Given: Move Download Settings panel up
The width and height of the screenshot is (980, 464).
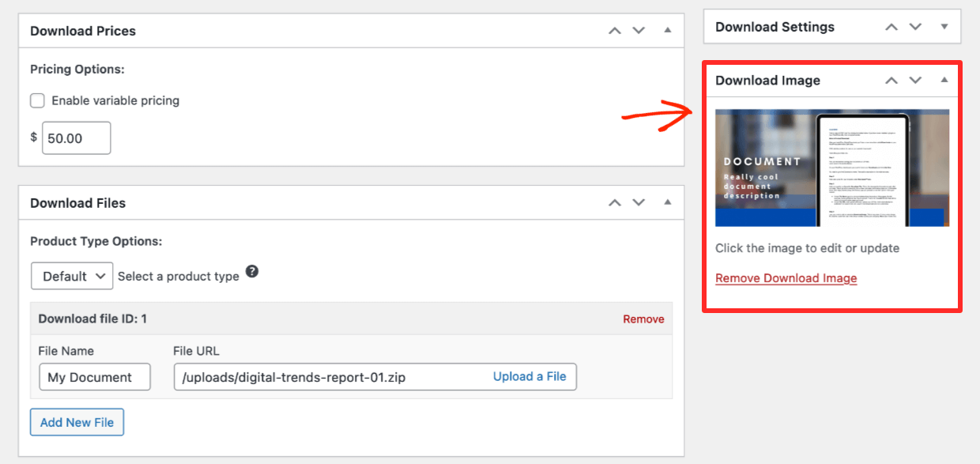Looking at the screenshot, I should point(891,27).
